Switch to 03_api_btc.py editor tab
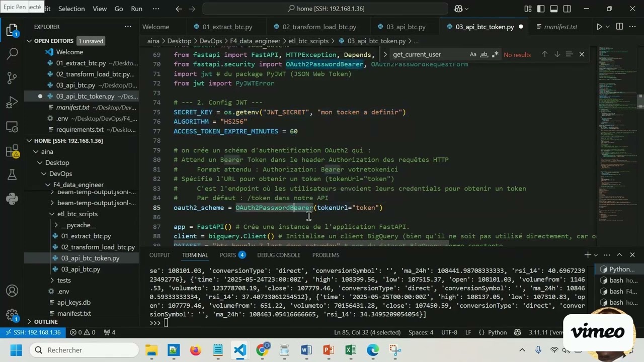Viewport: 644px width, 362px height. coord(405,27)
